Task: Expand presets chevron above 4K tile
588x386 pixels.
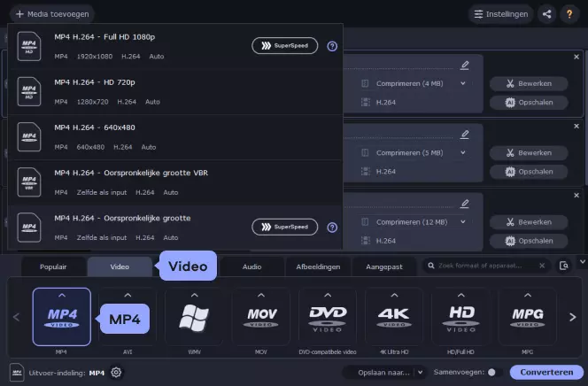Action: point(394,296)
